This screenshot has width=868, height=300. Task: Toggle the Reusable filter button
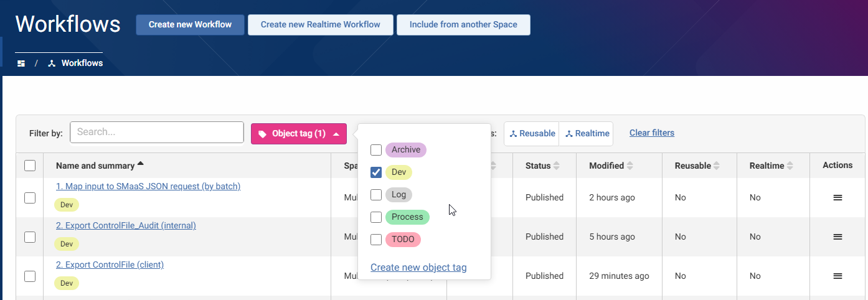click(532, 134)
